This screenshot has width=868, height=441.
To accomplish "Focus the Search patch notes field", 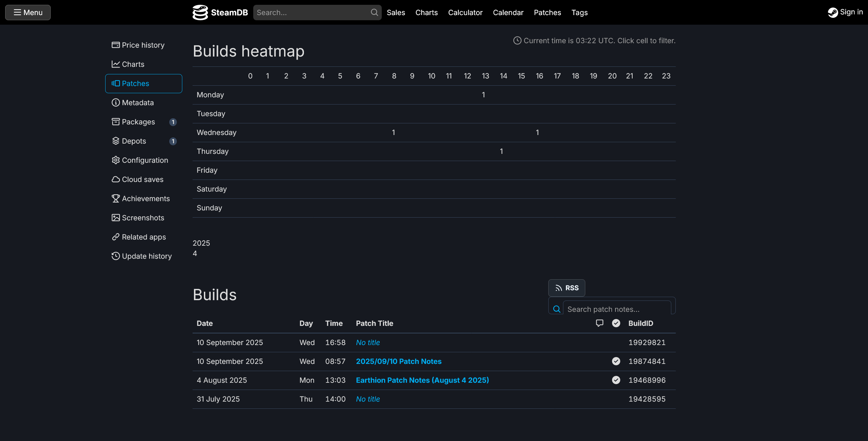I will coord(617,309).
